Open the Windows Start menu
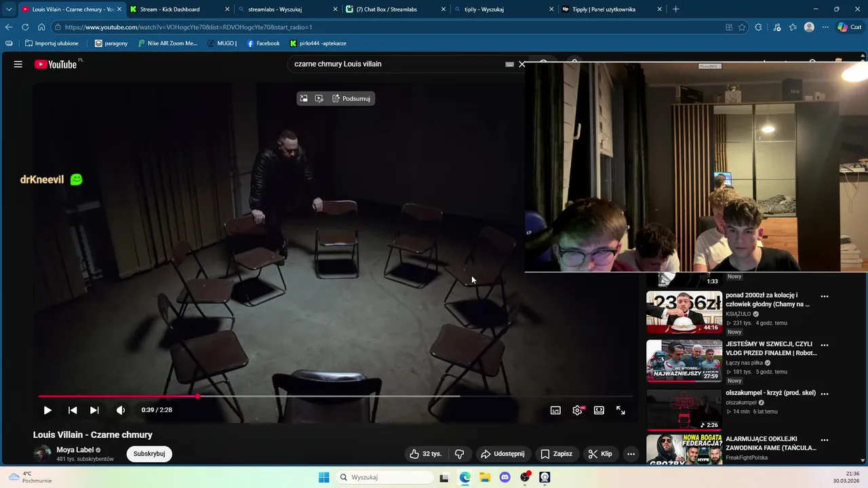868x488 pixels. tap(323, 477)
